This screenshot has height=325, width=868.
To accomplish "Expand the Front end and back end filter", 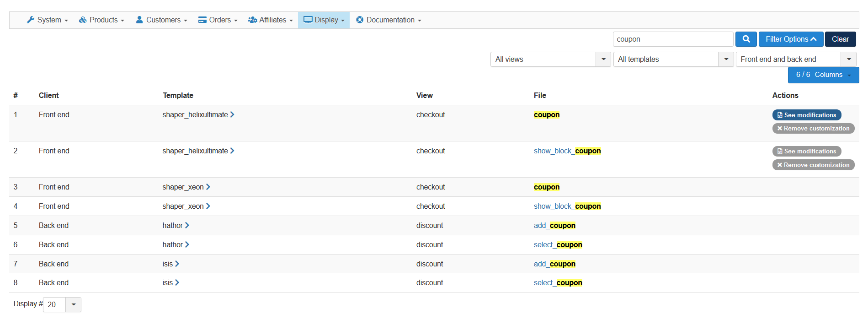I will click(795, 60).
